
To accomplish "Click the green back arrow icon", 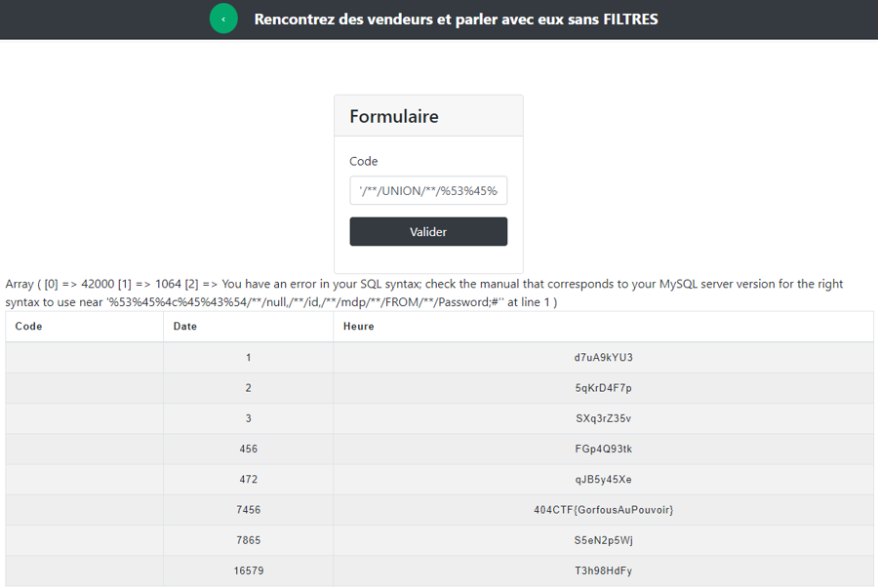I will pyautogui.click(x=223, y=19).
